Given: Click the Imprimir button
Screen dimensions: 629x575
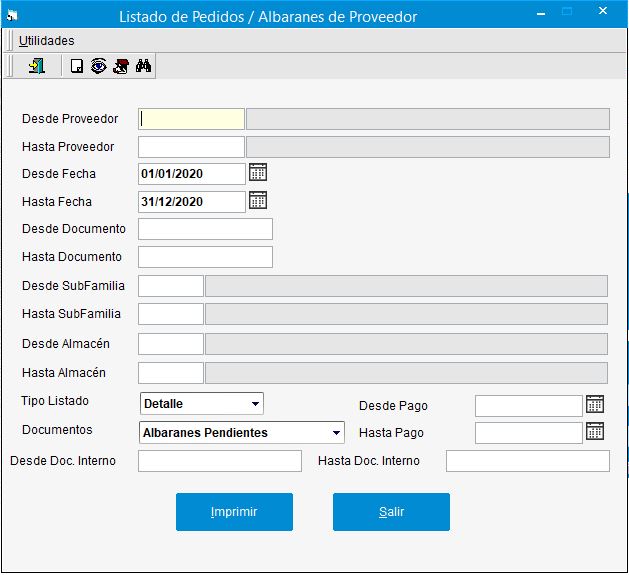Looking at the screenshot, I should coord(234,512).
